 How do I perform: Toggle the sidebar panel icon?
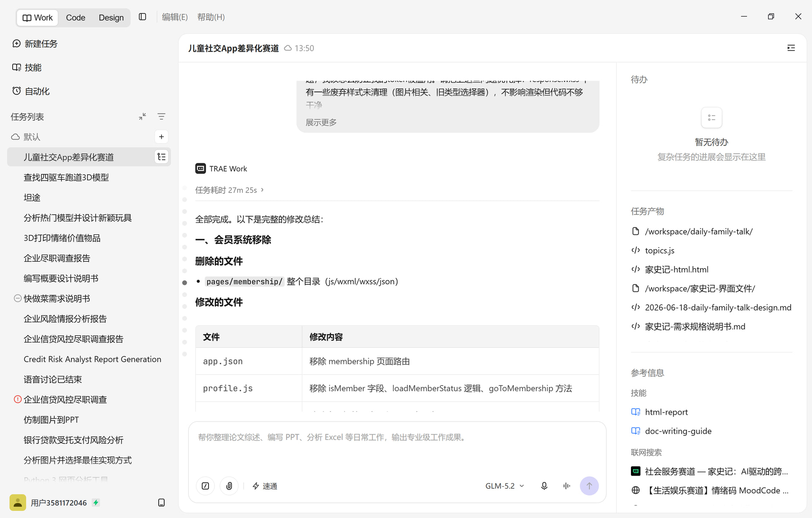click(143, 17)
